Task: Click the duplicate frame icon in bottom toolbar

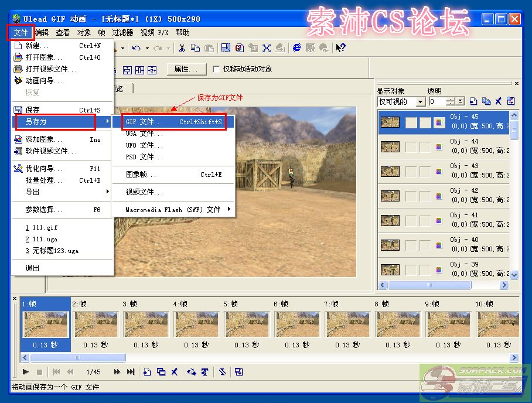Action: pos(161,372)
